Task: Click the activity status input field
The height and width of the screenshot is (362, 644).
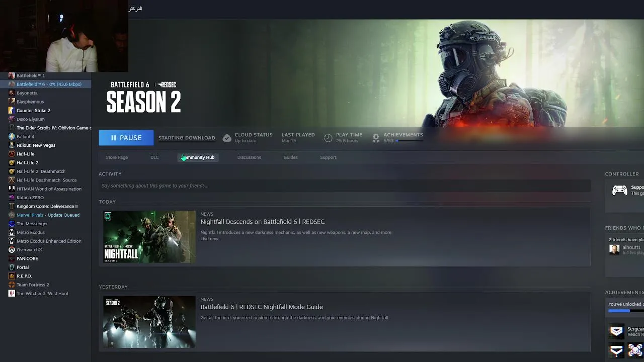Action: (x=345, y=186)
